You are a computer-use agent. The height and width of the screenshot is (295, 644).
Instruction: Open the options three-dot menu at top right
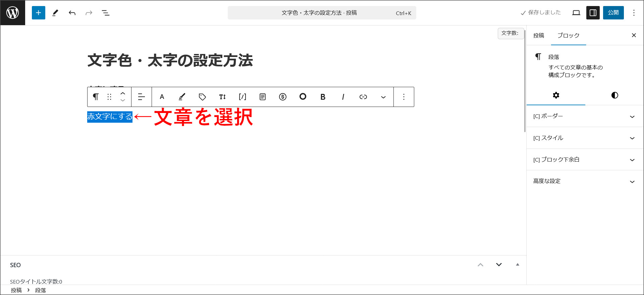(x=634, y=13)
